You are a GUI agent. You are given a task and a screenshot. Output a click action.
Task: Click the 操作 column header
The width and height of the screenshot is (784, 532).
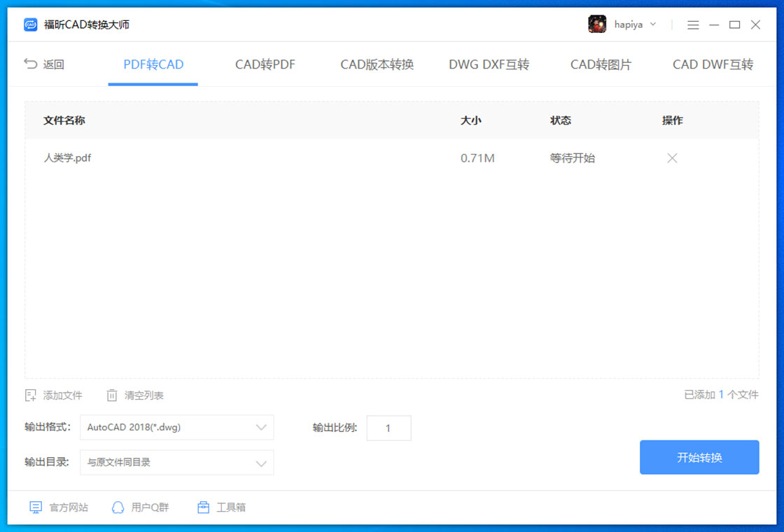673,120
